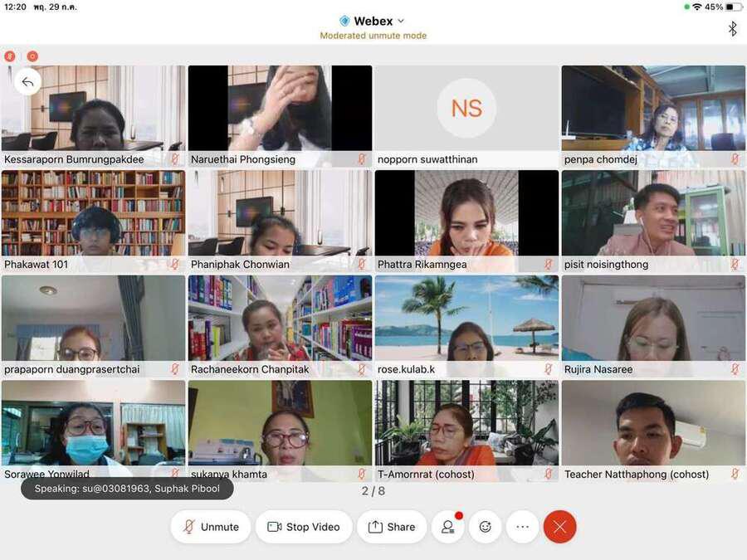Tap the back arrow icon
The image size is (747, 560).
tap(27, 81)
